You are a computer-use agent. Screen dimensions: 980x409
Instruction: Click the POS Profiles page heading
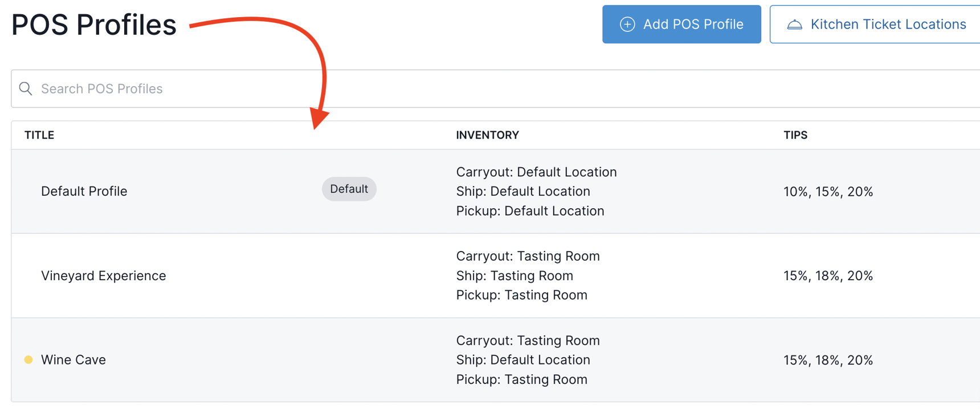(x=94, y=25)
